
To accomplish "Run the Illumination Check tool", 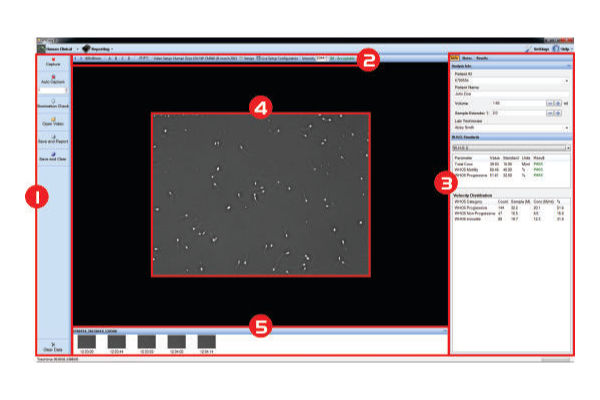I will point(53,104).
